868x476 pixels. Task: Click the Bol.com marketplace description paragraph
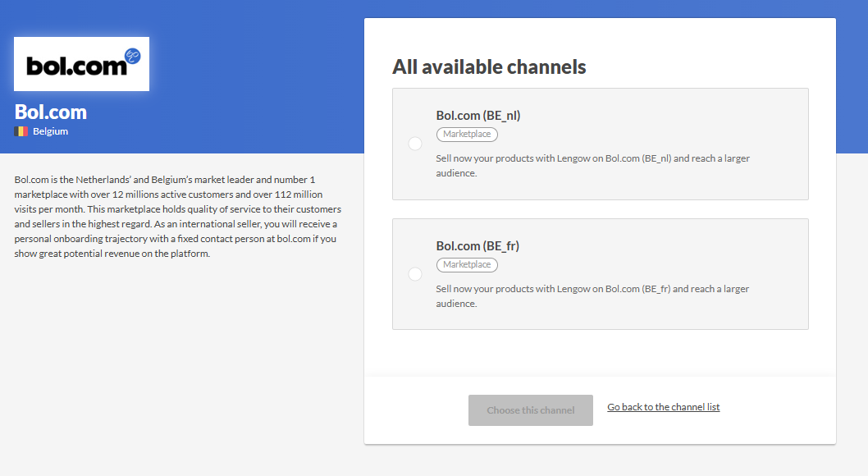coord(177,217)
